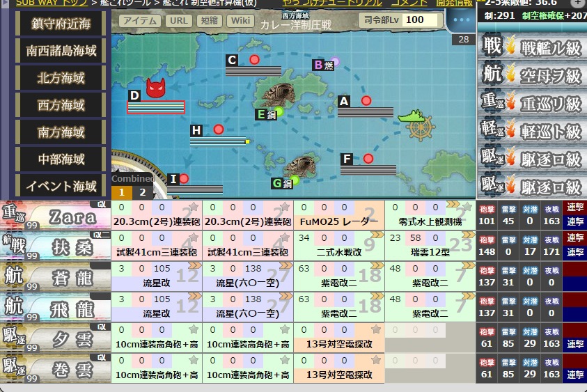Click the ship's wheel start point icon
This screenshot has height=392, width=587.
[x=421, y=129]
